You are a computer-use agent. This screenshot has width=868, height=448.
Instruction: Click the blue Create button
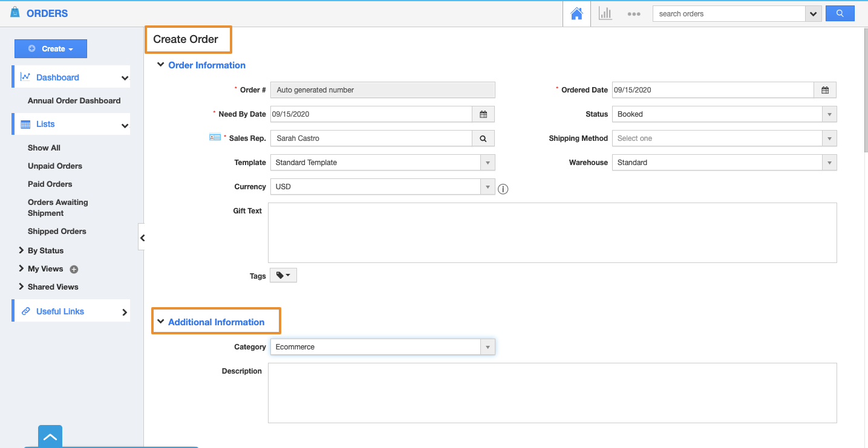[51, 49]
